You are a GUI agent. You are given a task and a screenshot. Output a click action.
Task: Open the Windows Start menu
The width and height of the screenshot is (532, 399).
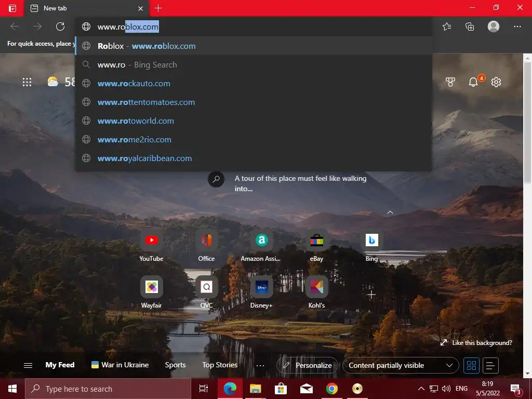coord(12,389)
